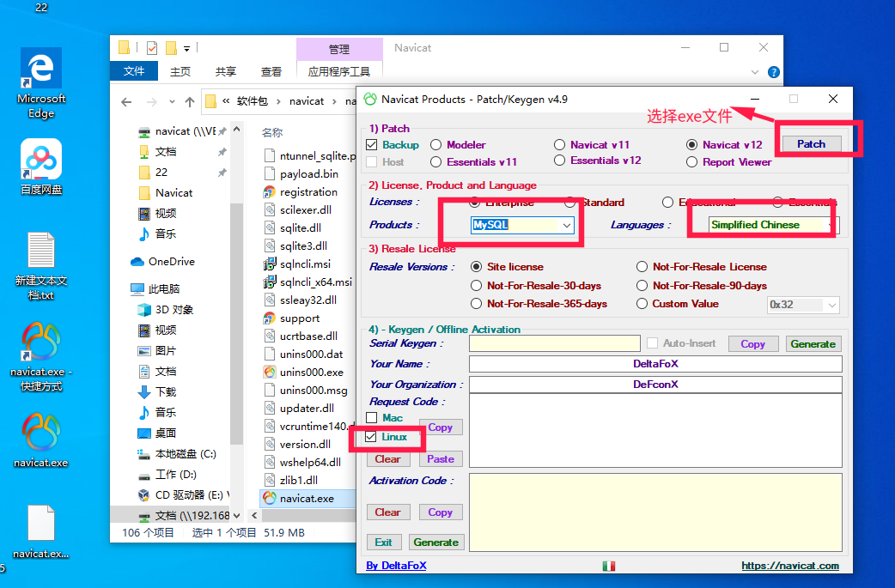Select the Modeler radio option

(436, 145)
